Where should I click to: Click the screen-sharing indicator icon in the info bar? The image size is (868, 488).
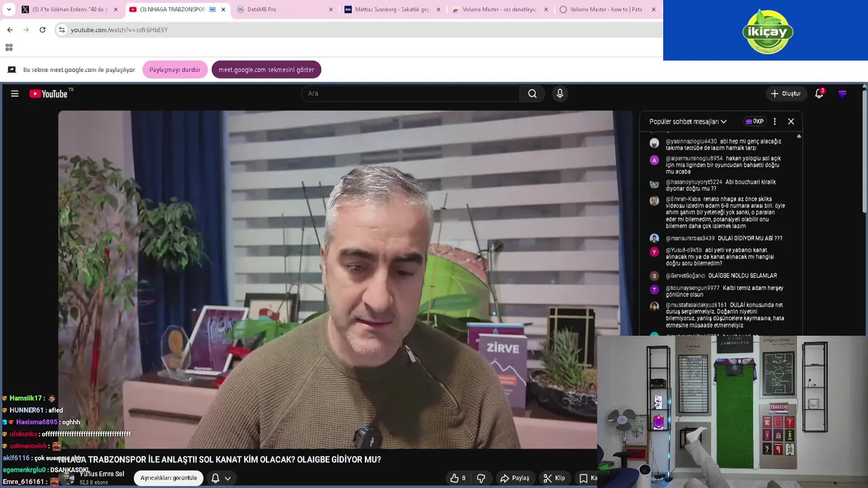pyautogui.click(x=12, y=70)
